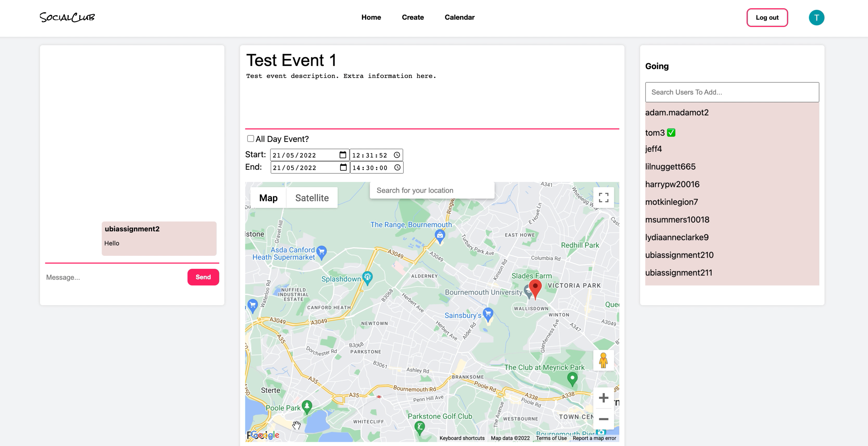
Task: Open start time clock picker icon
Action: [397, 155]
